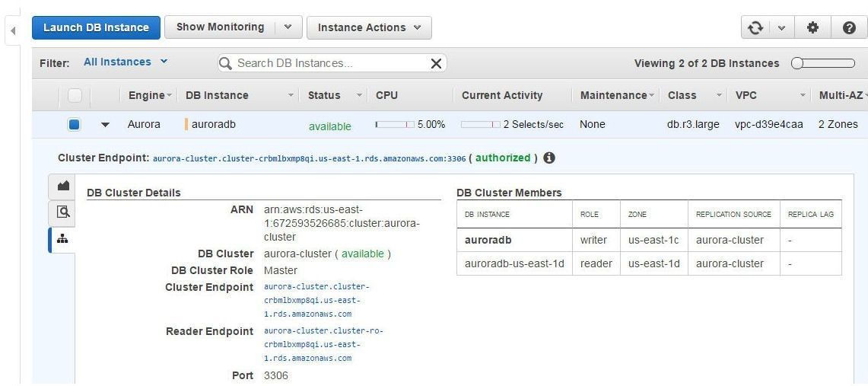Click the Cluster Endpoint address in details
868x386 pixels.
tap(316, 301)
